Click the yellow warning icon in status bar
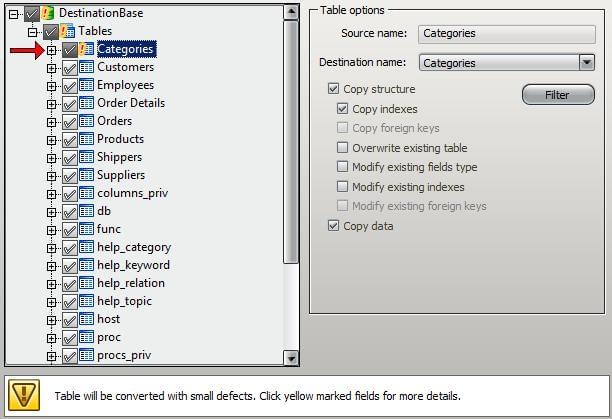Viewport: 612px width, 419px height. coord(24,395)
